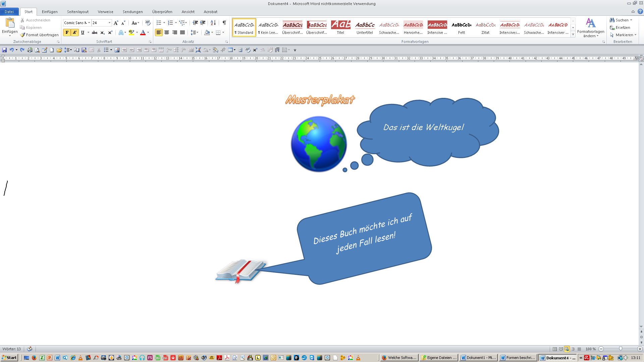Click the clear formatting eraser icon

click(x=148, y=23)
